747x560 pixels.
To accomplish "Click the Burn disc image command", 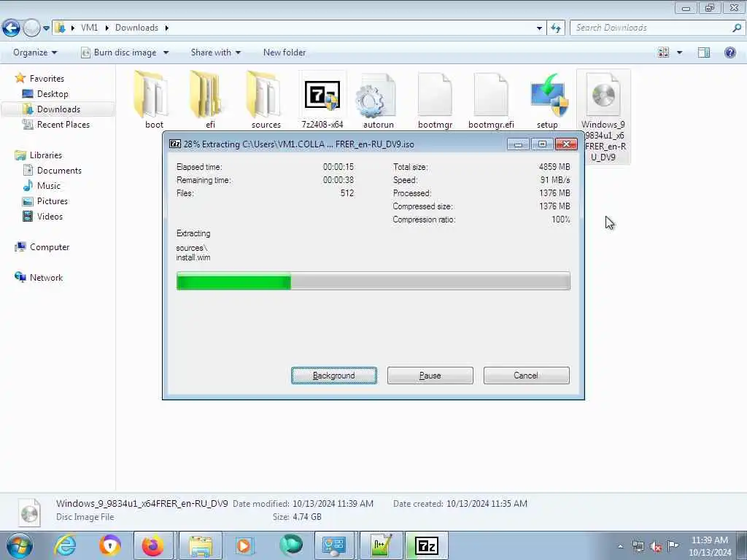I will coord(119,52).
